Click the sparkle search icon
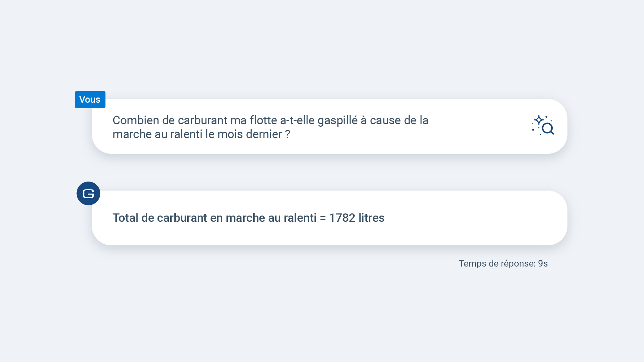Image resolution: width=644 pixels, height=362 pixels. [542, 125]
